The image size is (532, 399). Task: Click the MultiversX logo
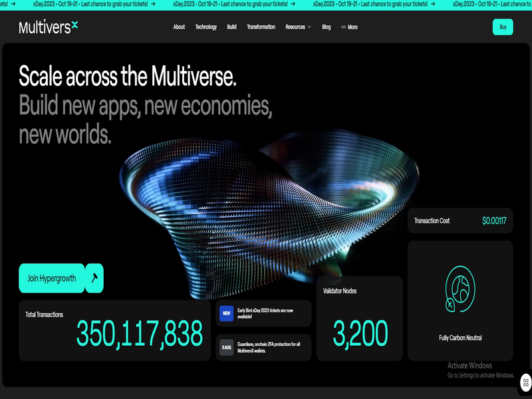pos(48,27)
